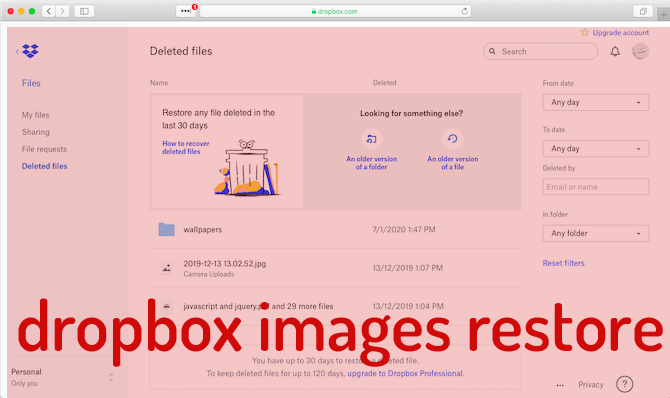
Task: Click the dropbox.com address bar
Action: [335, 11]
